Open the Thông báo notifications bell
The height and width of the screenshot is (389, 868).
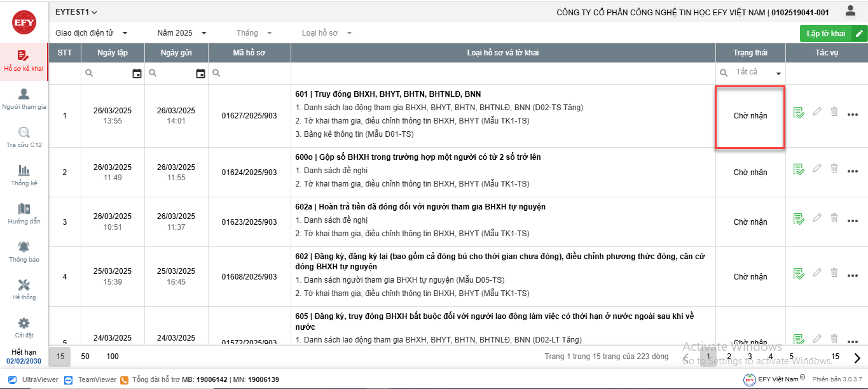24,251
